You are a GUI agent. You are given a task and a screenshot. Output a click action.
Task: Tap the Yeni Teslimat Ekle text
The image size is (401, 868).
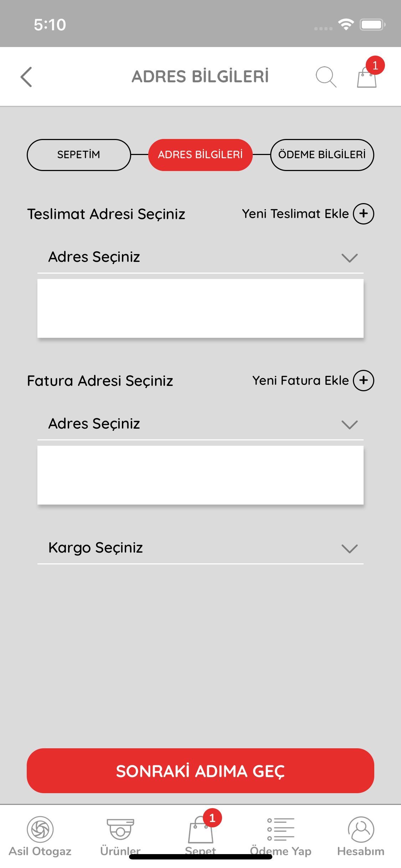point(295,214)
